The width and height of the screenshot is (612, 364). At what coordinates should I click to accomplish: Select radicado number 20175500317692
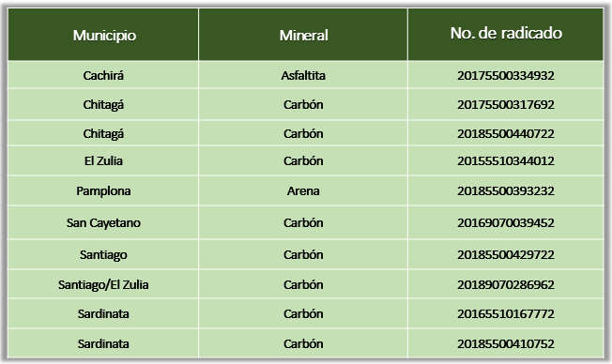click(x=506, y=104)
